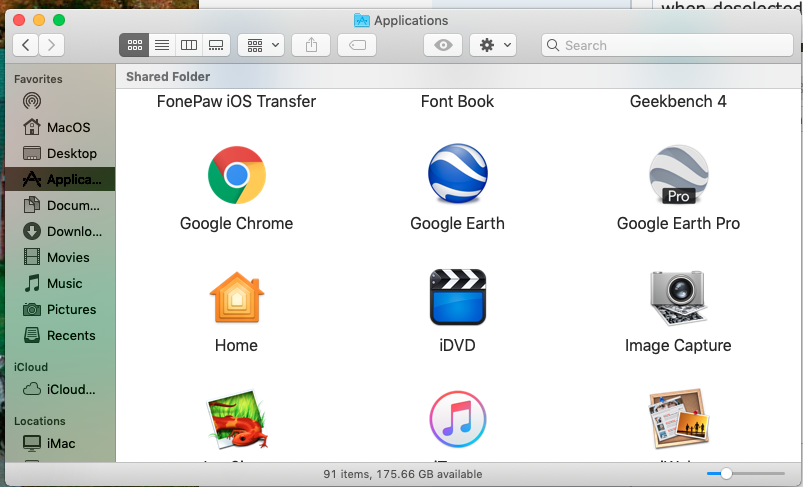Image resolution: width=803 pixels, height=487 pixels.
Task: Open Recents in the sidebar
Action: pos(59,335)
